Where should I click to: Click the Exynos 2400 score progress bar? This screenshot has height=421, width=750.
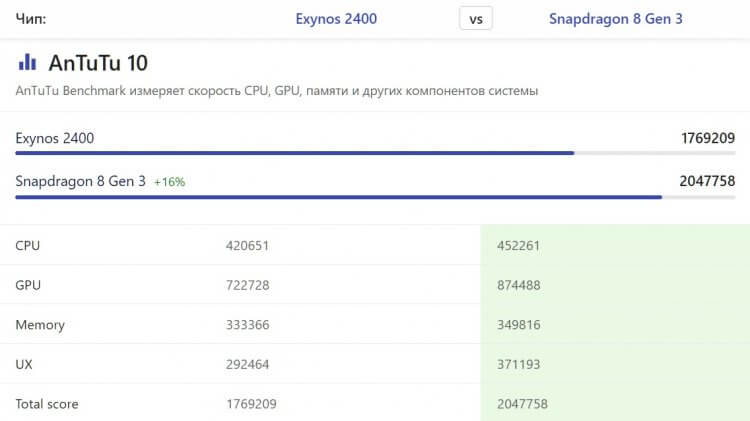pyautogui.click(x=375, y=153)
